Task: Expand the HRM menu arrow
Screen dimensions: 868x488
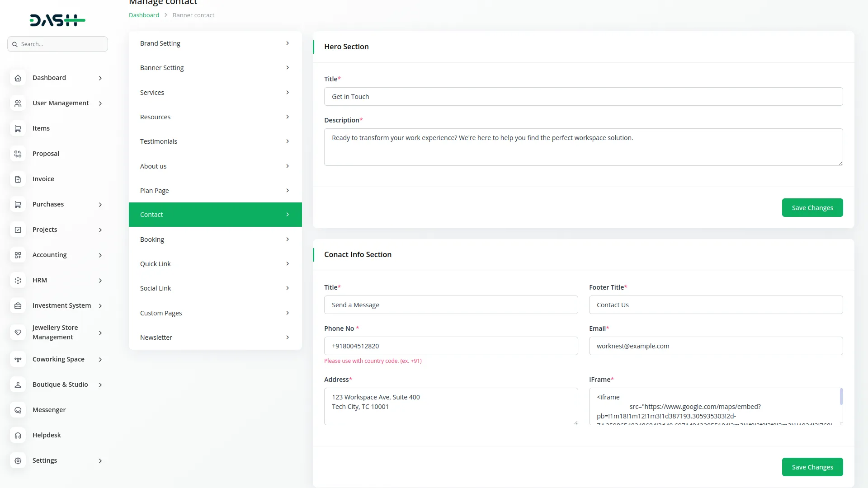Action: click(x=100, y=281)
